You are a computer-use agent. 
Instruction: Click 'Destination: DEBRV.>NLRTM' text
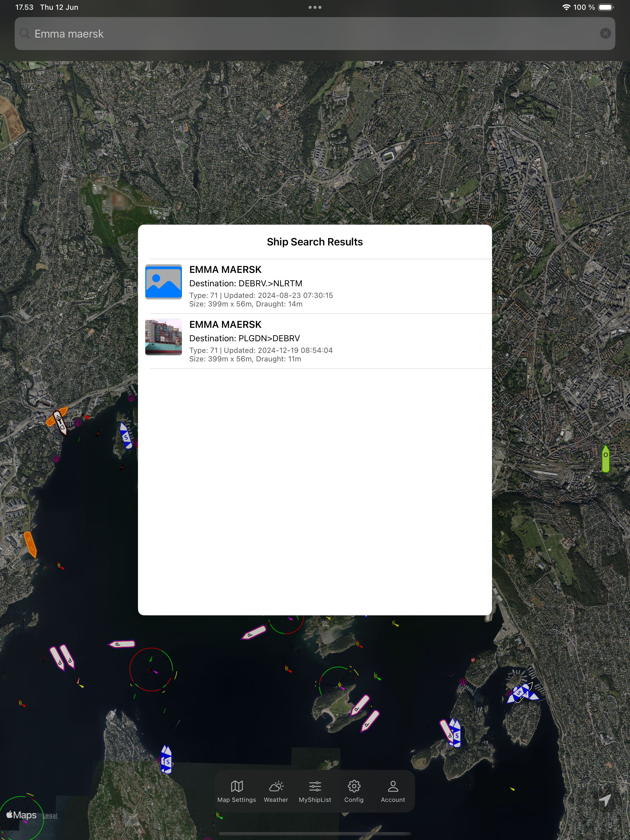[x=246, y=283]
